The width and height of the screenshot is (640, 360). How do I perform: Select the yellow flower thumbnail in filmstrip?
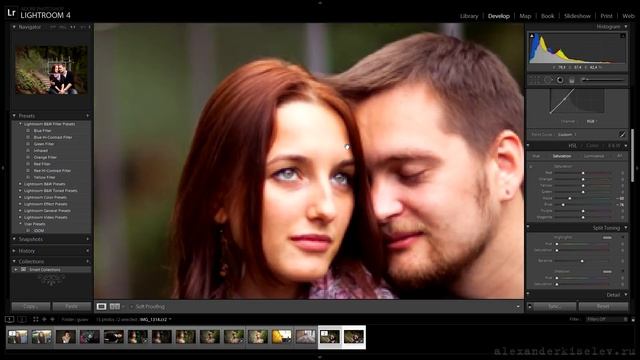coord(282,337)
